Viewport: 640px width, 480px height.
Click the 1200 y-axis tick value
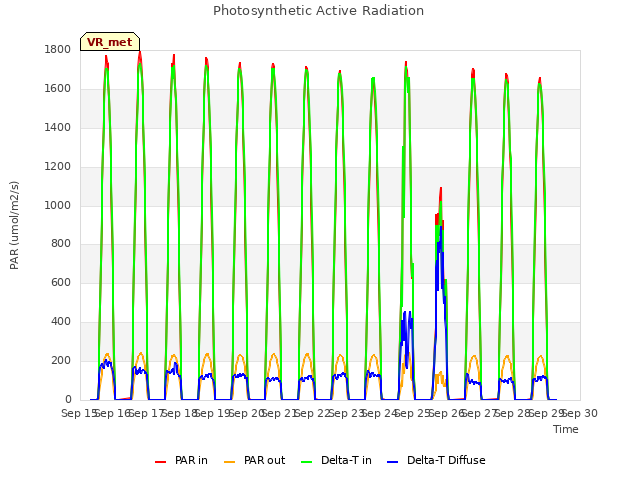[58, 167]
